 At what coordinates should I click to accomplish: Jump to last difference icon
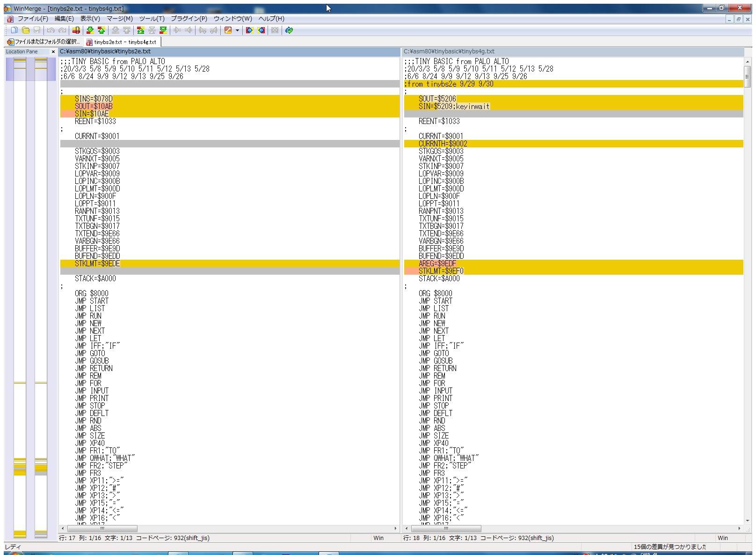point(163,30)
